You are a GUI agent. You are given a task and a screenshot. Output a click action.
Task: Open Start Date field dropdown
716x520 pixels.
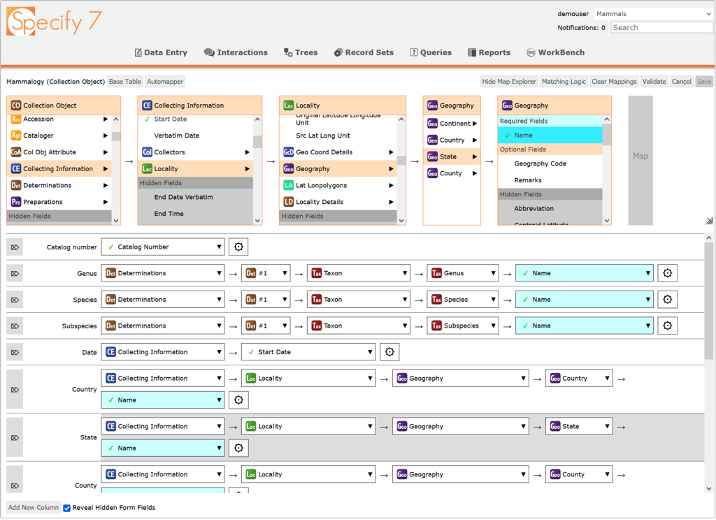pos(308,352)
